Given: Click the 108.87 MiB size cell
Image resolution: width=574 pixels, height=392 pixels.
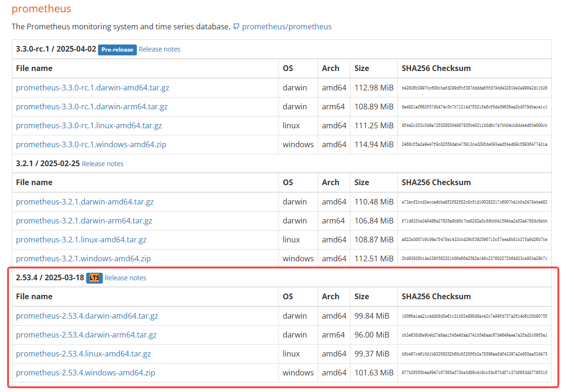Looking at the screenshot, I should pyautogui.click(x=374, y=240).
